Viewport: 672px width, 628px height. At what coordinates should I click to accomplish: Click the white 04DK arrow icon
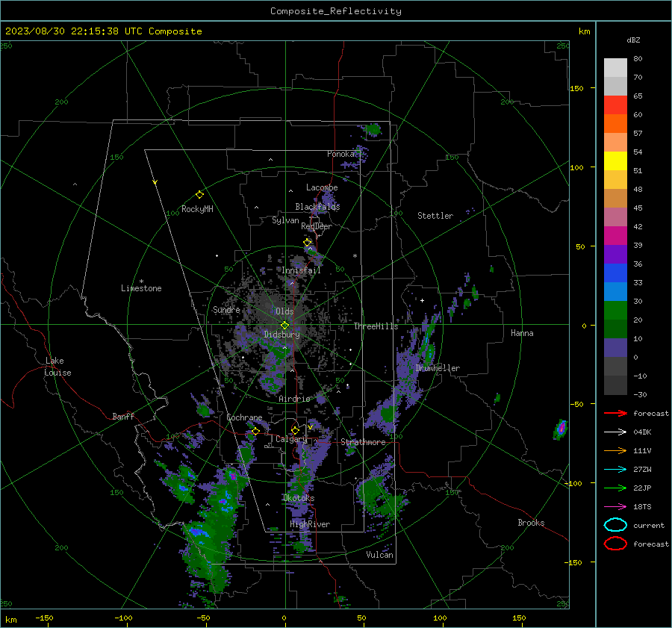coord(615,432)
